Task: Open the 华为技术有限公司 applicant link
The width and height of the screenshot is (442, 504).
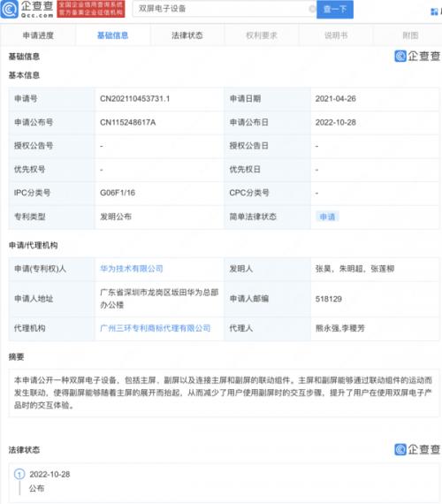Action: [132, 269]
